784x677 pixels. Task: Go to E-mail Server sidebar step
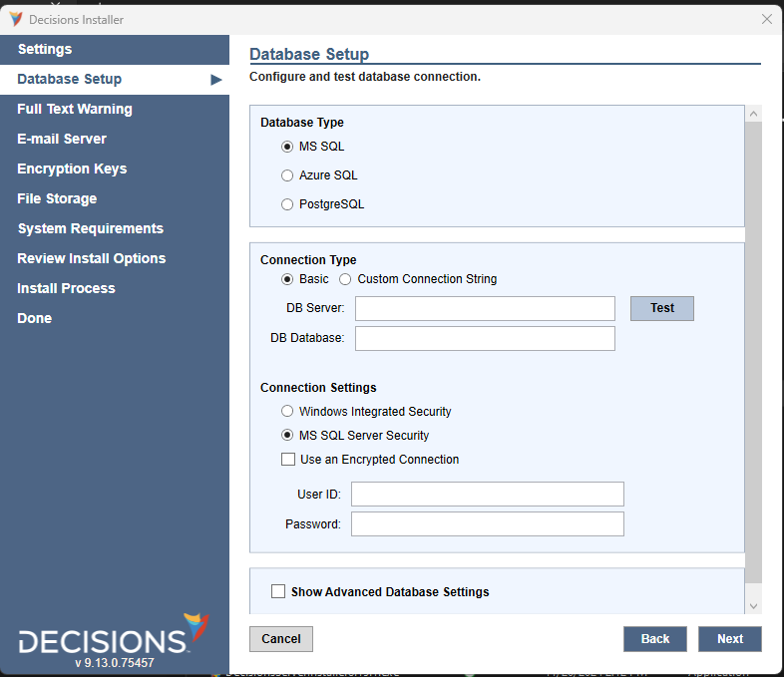[x=62, y=140]
